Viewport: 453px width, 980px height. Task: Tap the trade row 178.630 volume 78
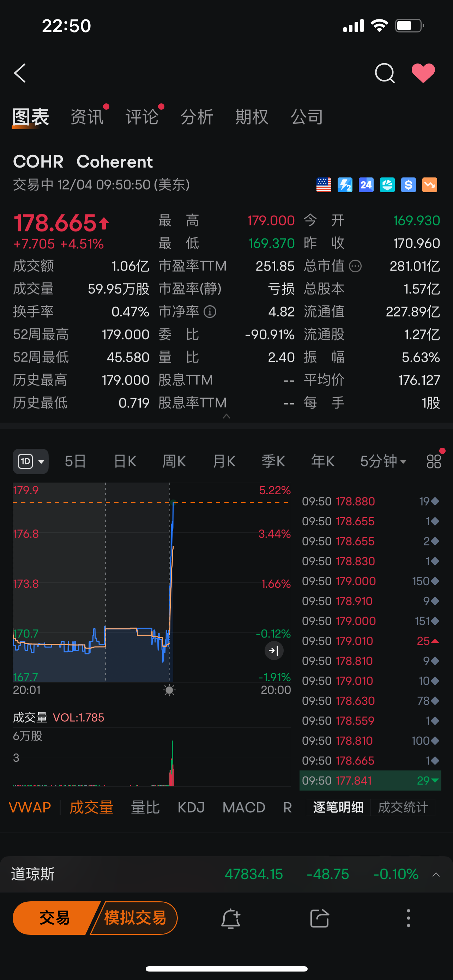[x=370, y=701]
